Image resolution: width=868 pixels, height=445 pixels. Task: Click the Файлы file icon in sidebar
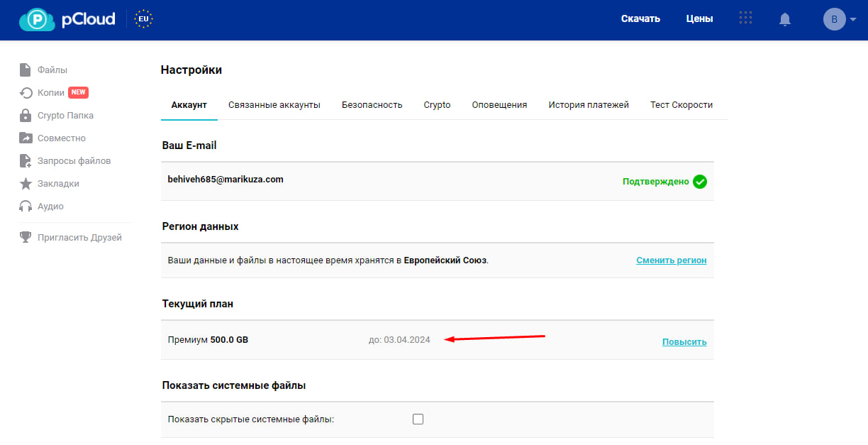pyautogui.click(x=26, y=70)
